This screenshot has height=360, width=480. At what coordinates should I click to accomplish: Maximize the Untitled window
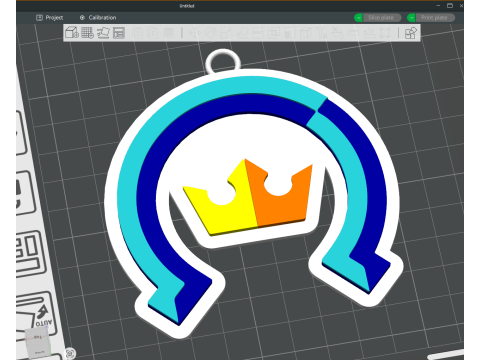pyautogui.click(x=450, y=6)
